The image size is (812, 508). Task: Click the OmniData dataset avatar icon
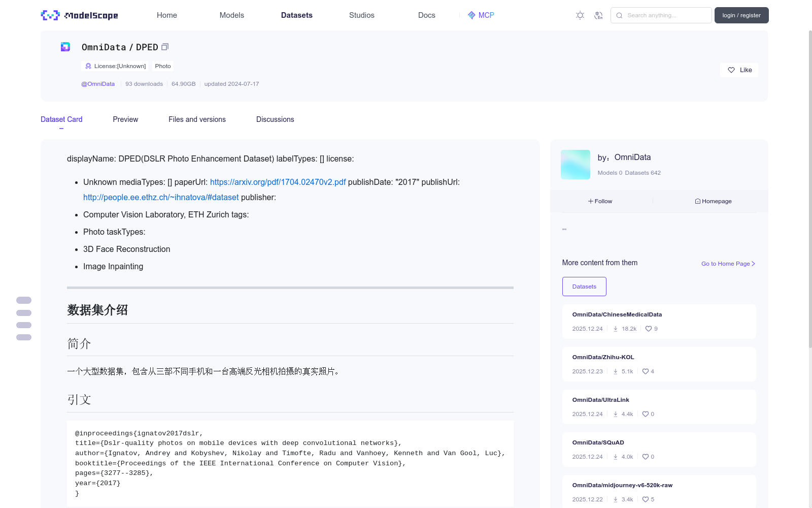pyautogui.click(x=65, y=47)
